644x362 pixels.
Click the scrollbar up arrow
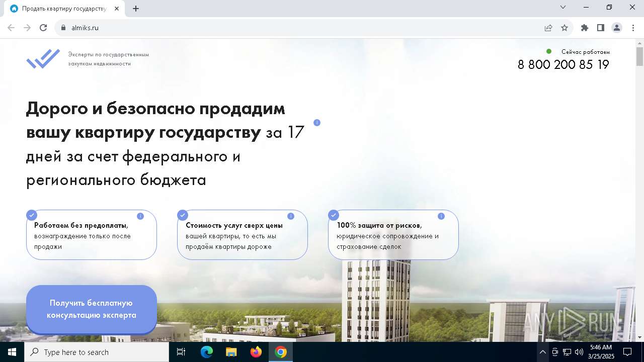[639, 43]
